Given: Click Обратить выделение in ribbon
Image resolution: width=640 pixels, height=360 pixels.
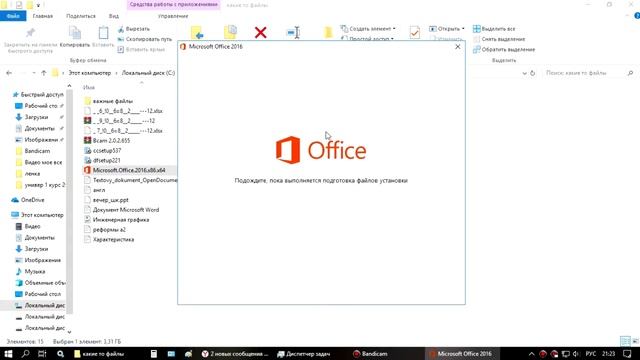Looking at the screenshot, I should coord(504,49).
